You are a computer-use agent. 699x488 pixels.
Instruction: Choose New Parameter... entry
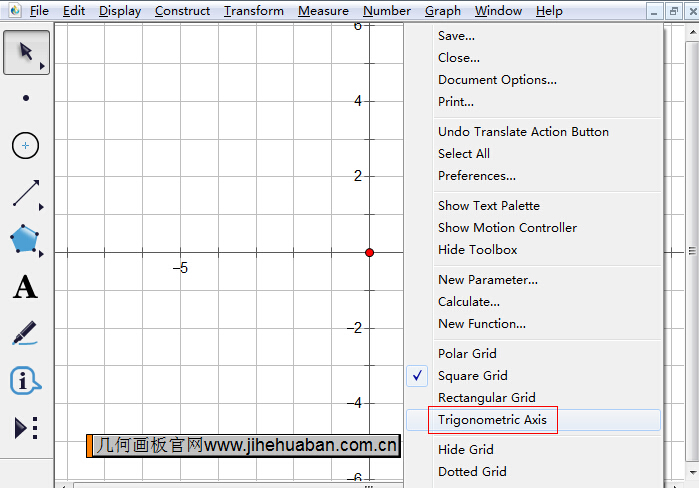[533, 279]
